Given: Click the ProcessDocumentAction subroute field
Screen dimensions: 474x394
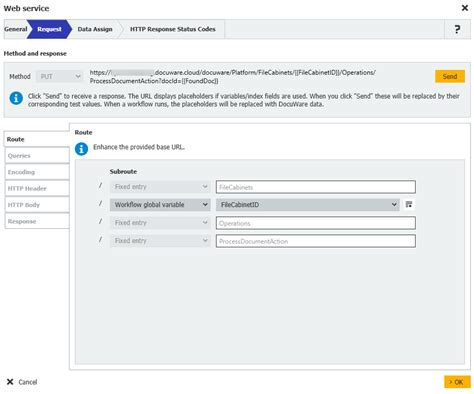Looking at the screenshot, I should tap(316, 241).
